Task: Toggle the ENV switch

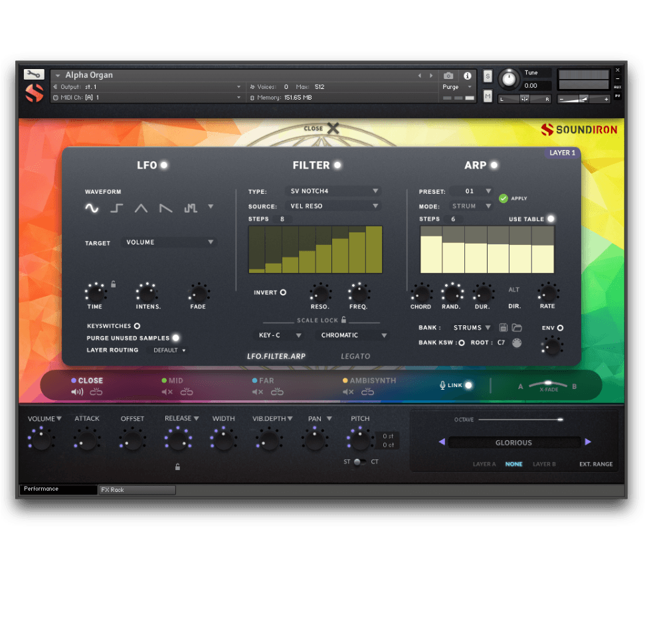Action: tap(560, 328)
